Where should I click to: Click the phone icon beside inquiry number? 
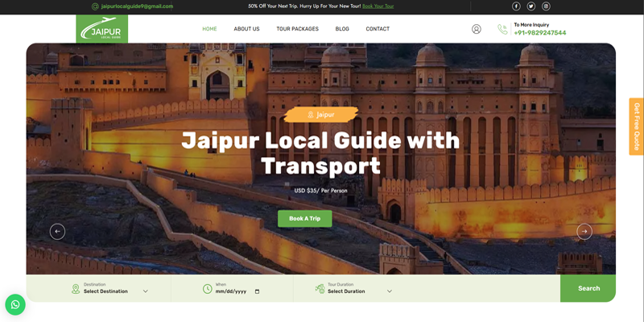pos(502,30)
